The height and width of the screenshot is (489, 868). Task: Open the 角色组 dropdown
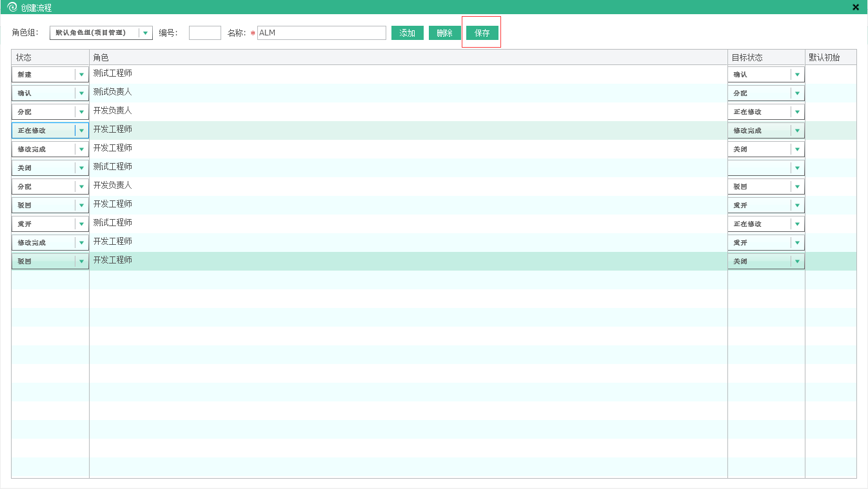pyautogui.click(x=145, y=33)
